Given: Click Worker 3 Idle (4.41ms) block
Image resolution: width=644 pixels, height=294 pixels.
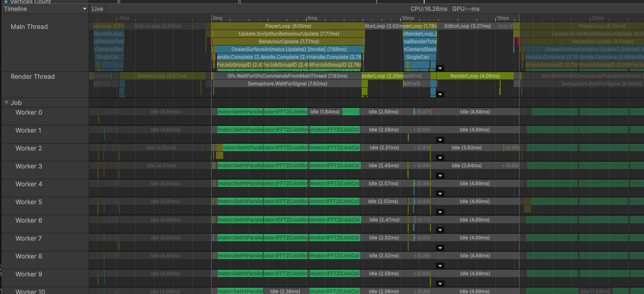Looking at the screenshot, I should (x=162, y=166).
